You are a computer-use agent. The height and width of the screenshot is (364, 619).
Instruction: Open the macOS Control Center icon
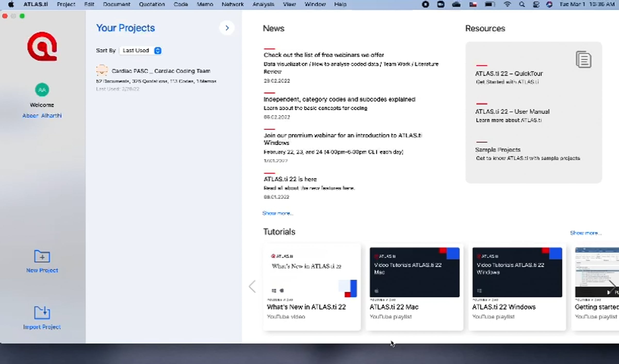(536, 4)
